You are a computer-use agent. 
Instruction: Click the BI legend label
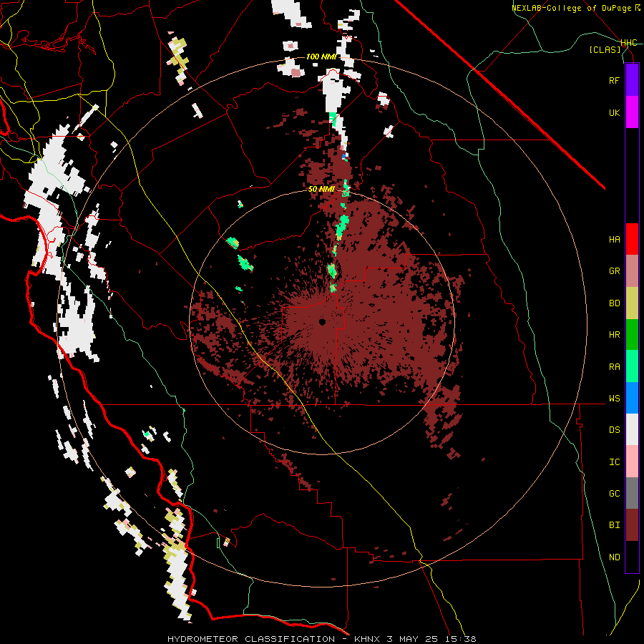coord(614,525)
